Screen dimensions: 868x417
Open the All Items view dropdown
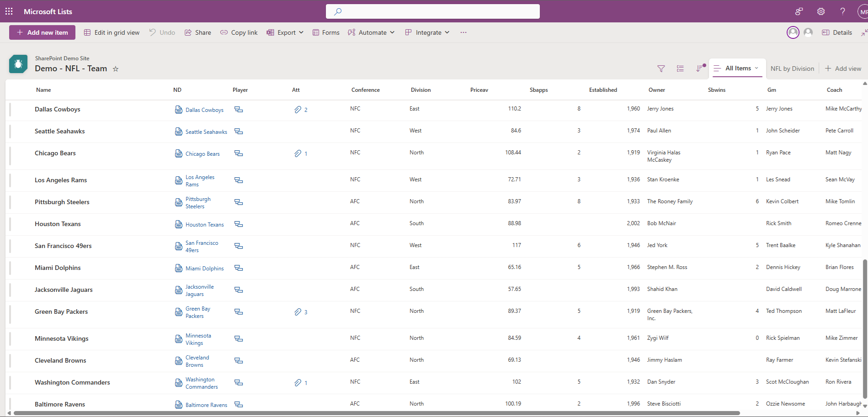click(737, 68)
